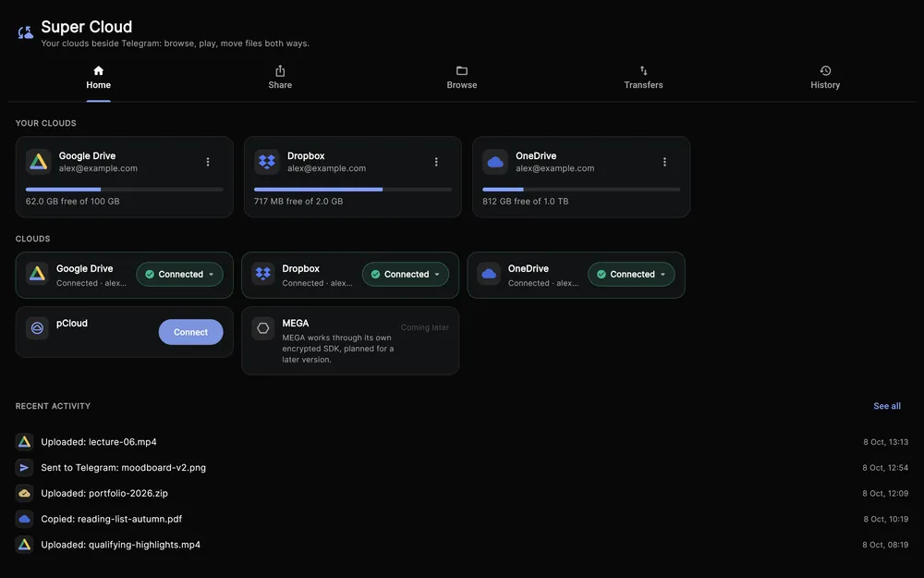
Task: Switch to the Home tab
Action: (x=99, y=79)
